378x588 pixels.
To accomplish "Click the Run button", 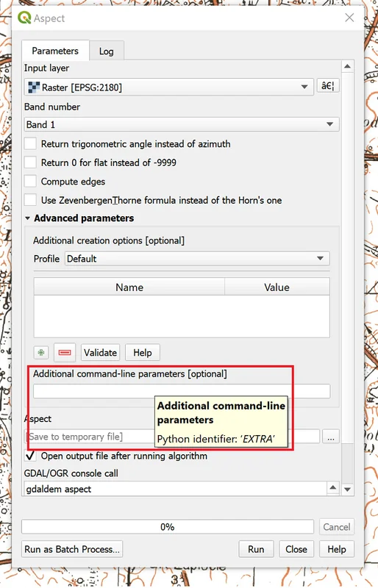I will click(256, 549).
